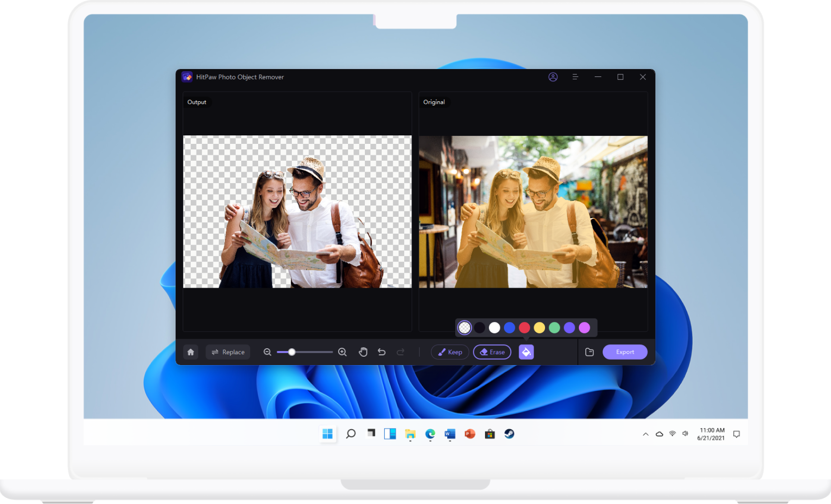Click the Original label

click(434, 102)
